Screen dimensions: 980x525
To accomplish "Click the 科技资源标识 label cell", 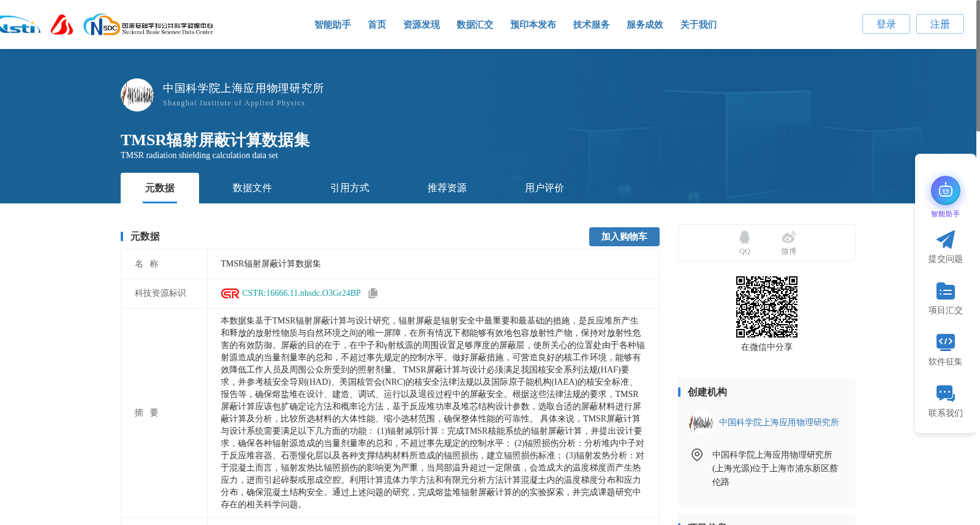I will 164,293.
